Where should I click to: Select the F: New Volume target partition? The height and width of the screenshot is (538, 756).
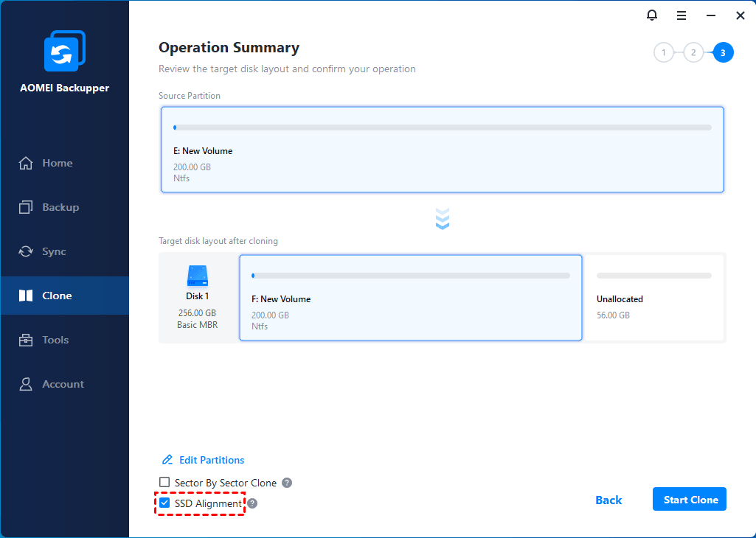pos(411,298)
